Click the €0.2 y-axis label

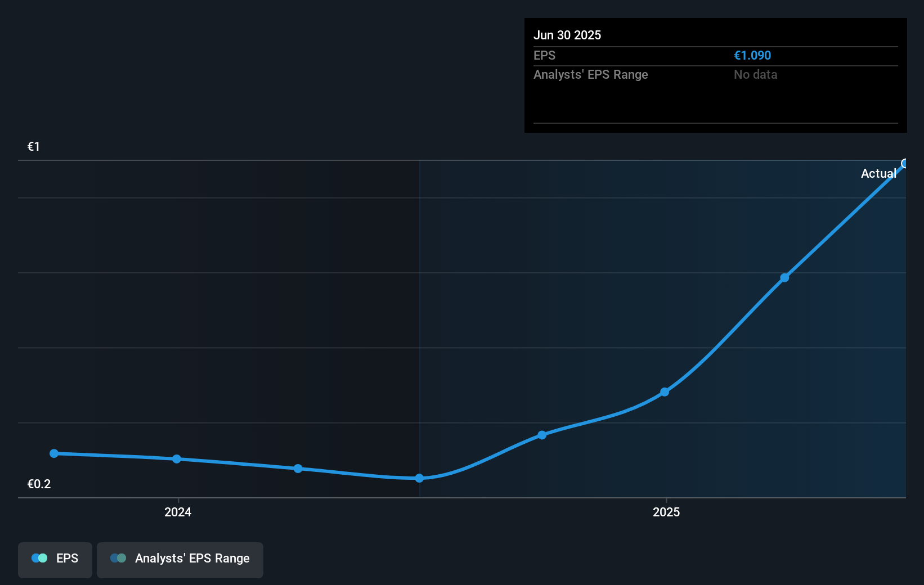[x=39, y=483]
